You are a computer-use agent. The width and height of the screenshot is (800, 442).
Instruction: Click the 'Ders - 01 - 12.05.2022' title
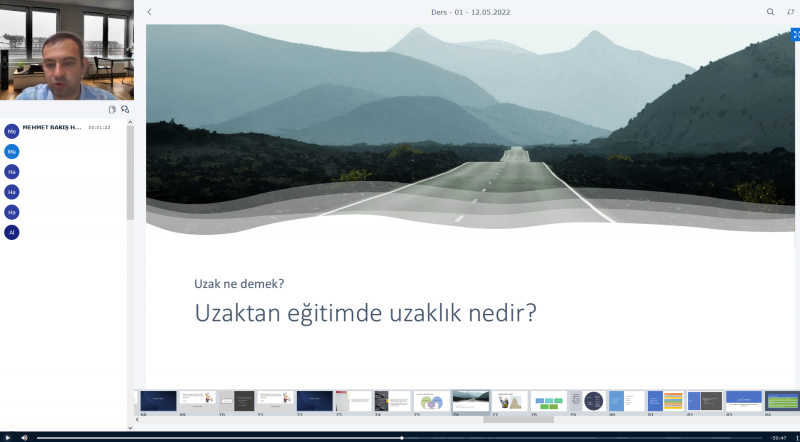pos(462,12)
